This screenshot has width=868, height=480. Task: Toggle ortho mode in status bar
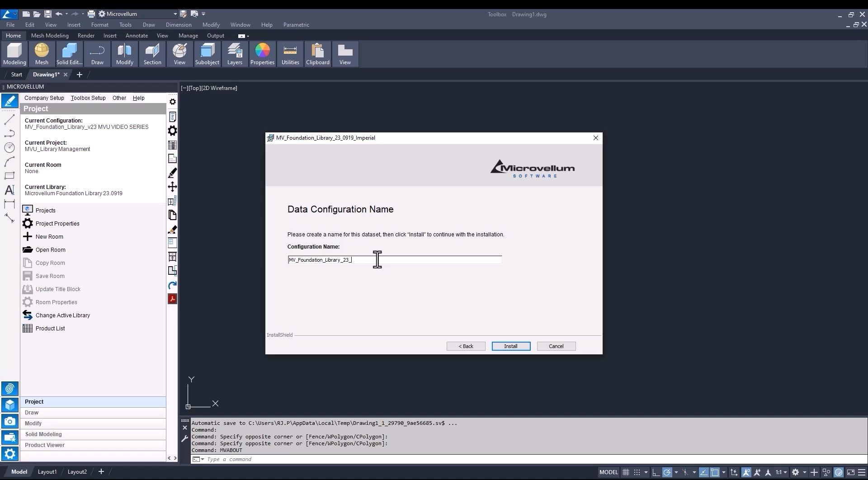click(x=656, y=472)
